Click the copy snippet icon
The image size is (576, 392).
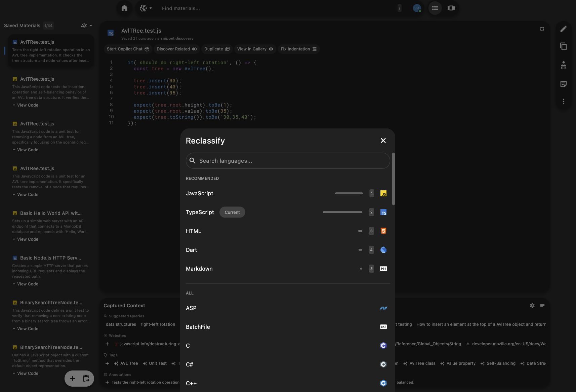coord(564,46)
